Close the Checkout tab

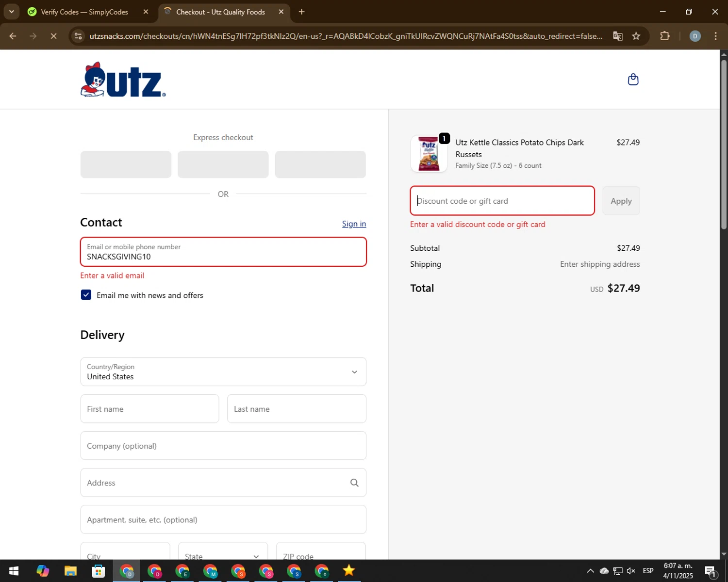(281, 12)
